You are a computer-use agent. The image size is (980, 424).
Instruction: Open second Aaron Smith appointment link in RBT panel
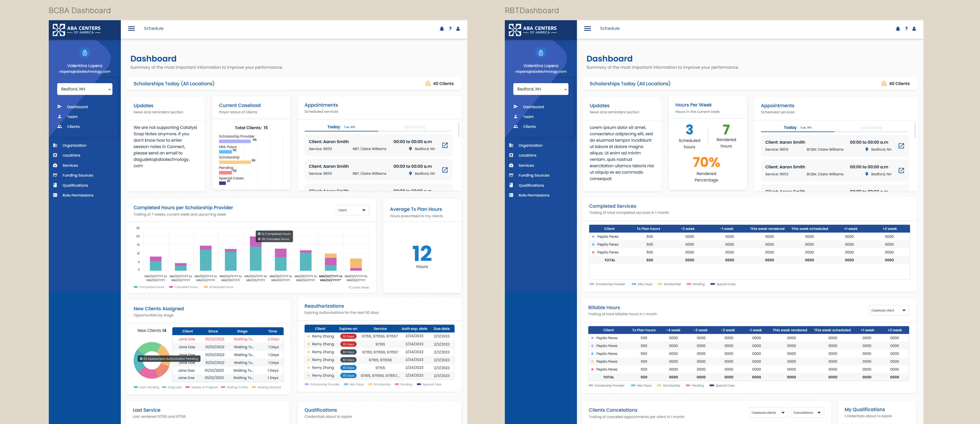(901, 170)
